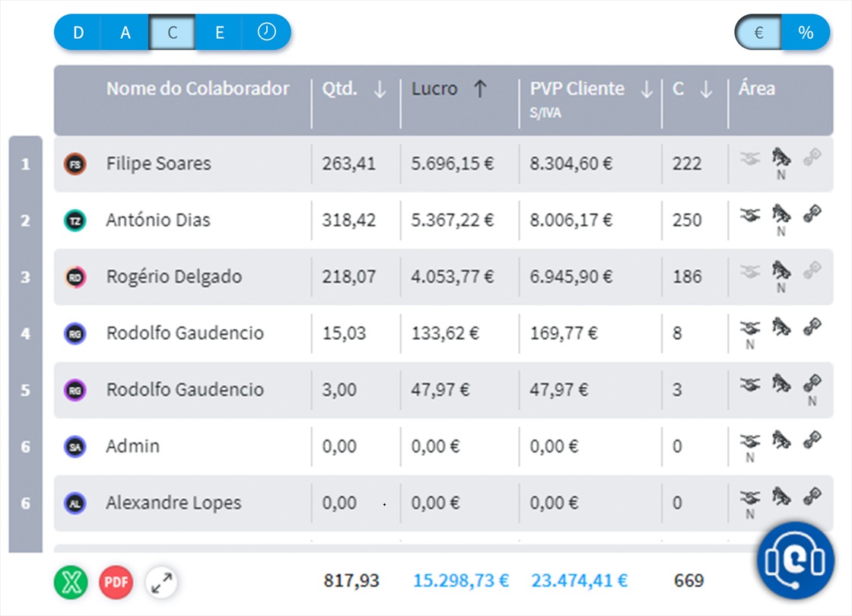Sort by Lucro column up arrow
Image resolution: width=852 pixels, height=616 pixels.
click(x=480, y=89)
